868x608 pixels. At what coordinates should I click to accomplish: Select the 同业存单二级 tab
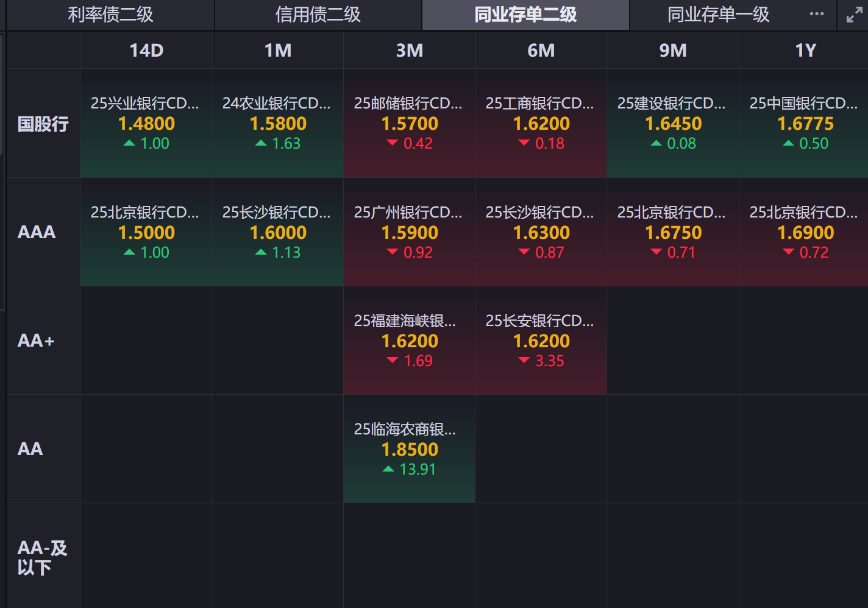coord(525,15)
